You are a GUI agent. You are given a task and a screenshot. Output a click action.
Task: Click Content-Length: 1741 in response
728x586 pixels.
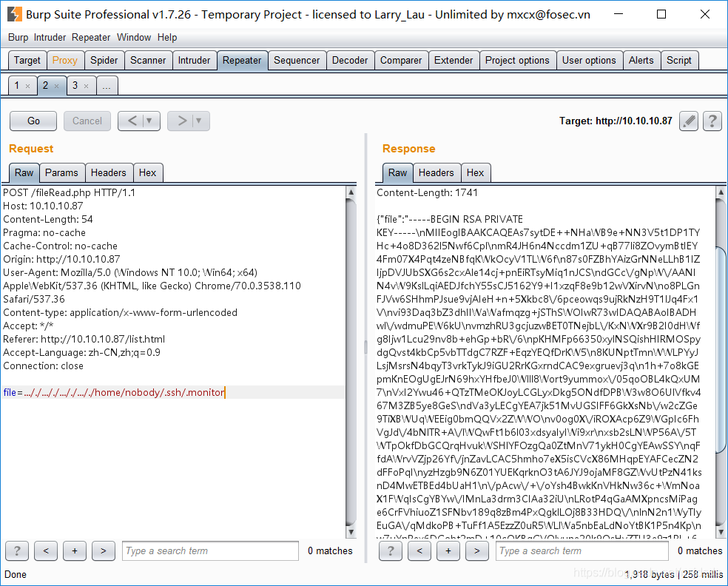427,192
